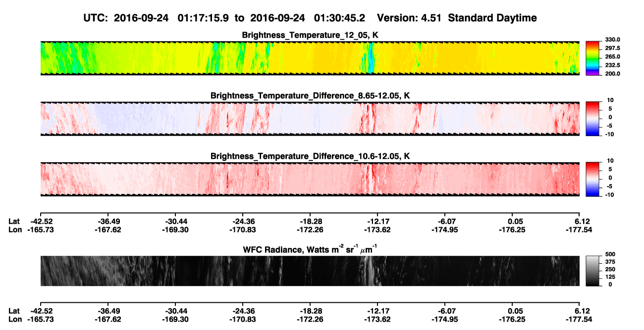Viewport: 644px width, 330px height.
Task: Click Lon -177.54 on the bottom axis
Action: 580,319
